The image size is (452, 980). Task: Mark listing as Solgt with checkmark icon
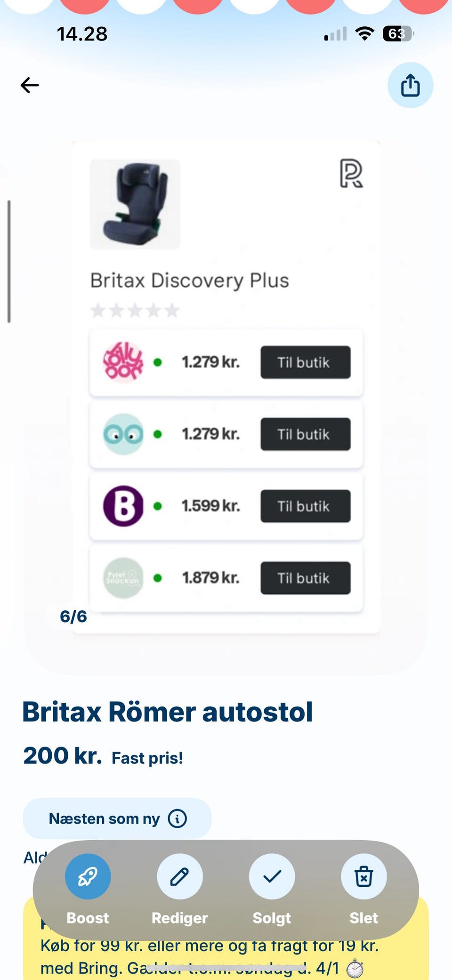272,876
